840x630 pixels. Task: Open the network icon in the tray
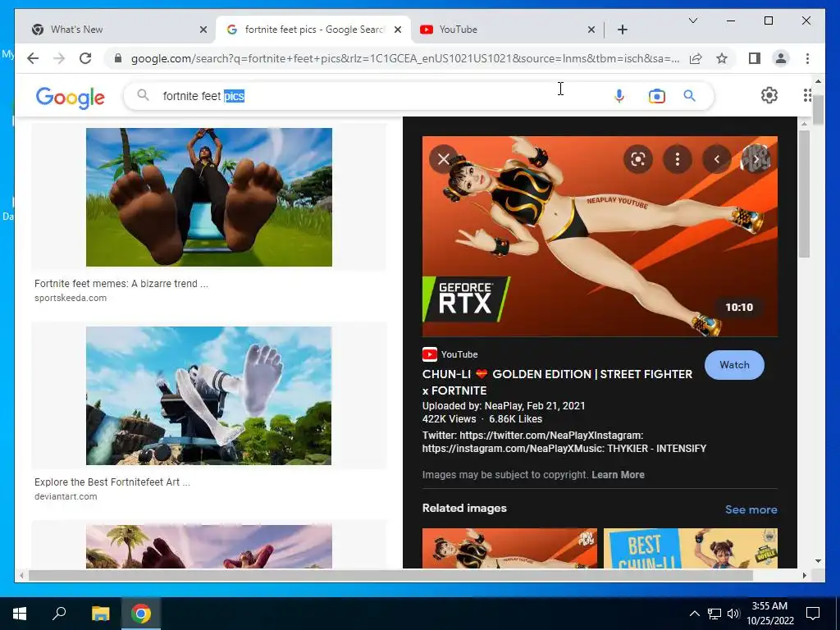click(714, 614)
